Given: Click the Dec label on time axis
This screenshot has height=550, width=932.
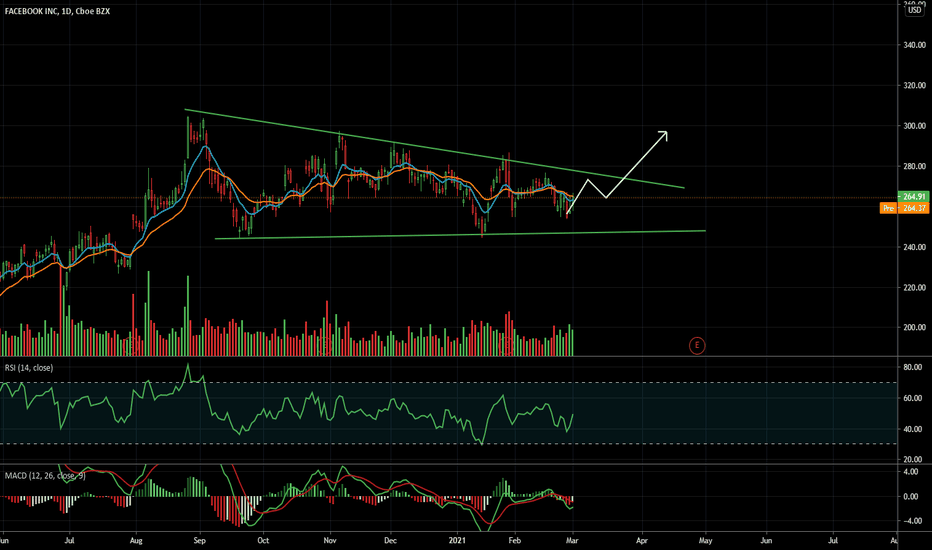Looking at the screenshot, I should pyautogui.click(x=390, y=540).
